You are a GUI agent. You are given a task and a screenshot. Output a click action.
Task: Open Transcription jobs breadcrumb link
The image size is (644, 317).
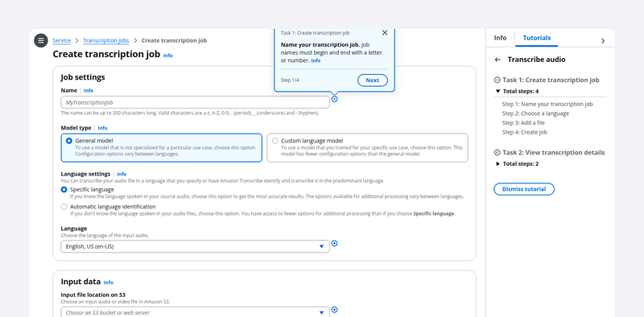coord(106,40)
